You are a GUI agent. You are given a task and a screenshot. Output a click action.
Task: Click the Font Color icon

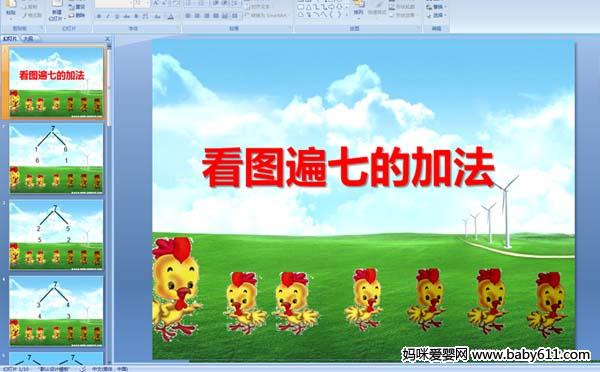pyautogui.click(x=171, y=16)
